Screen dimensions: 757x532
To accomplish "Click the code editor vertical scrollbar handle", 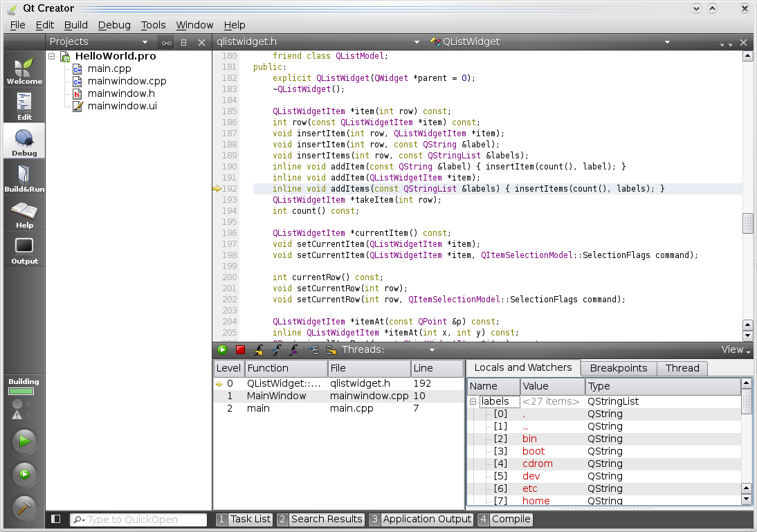I will (x=747, y=223).
